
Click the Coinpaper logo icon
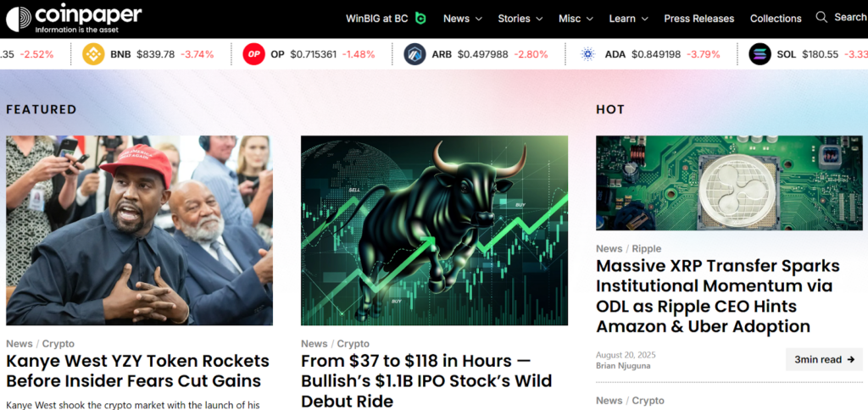[x=19, y=19]
